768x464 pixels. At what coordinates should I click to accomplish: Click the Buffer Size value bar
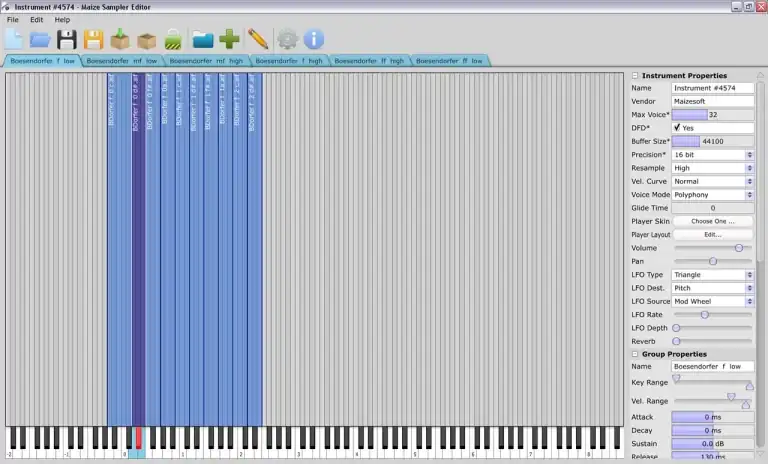click(713, 141)
